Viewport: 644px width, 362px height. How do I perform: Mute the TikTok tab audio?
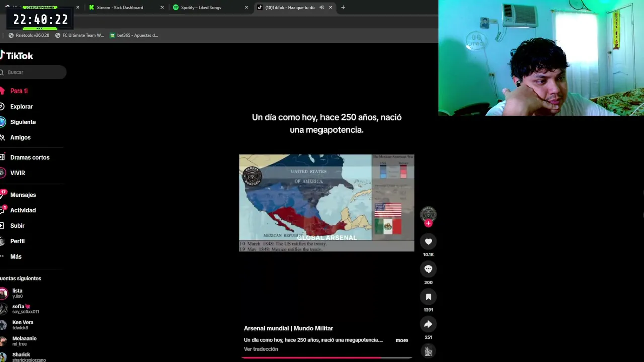coord(321,7)
